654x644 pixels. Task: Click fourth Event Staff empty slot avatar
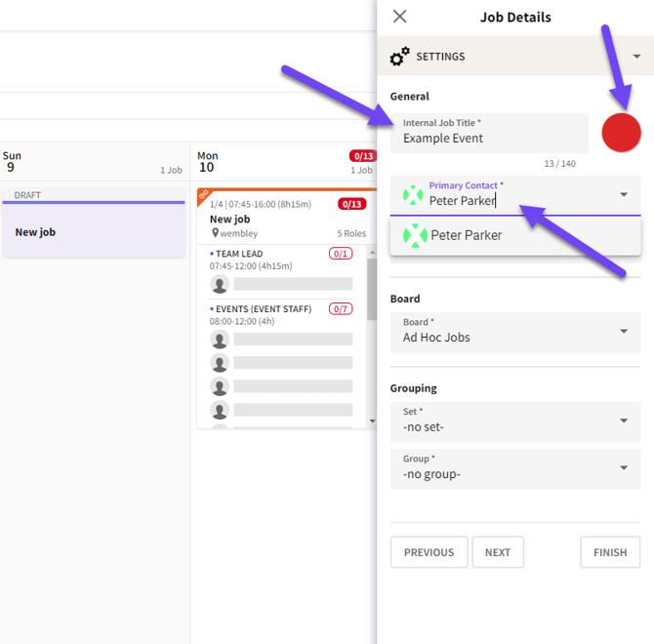click(x=220, y=410)
